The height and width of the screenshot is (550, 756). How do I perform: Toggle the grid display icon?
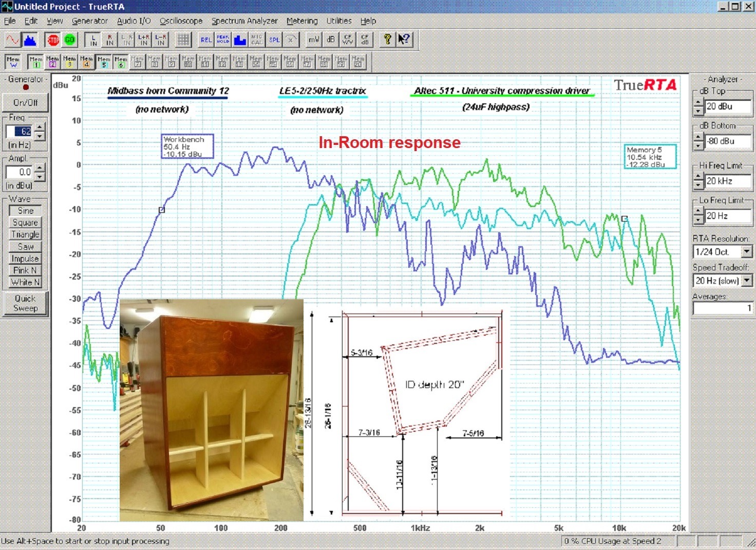pos(183,40)
